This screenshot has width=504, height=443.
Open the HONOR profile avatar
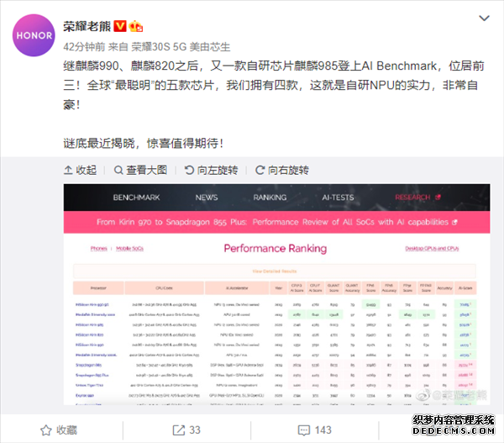(x=34, y=35)
